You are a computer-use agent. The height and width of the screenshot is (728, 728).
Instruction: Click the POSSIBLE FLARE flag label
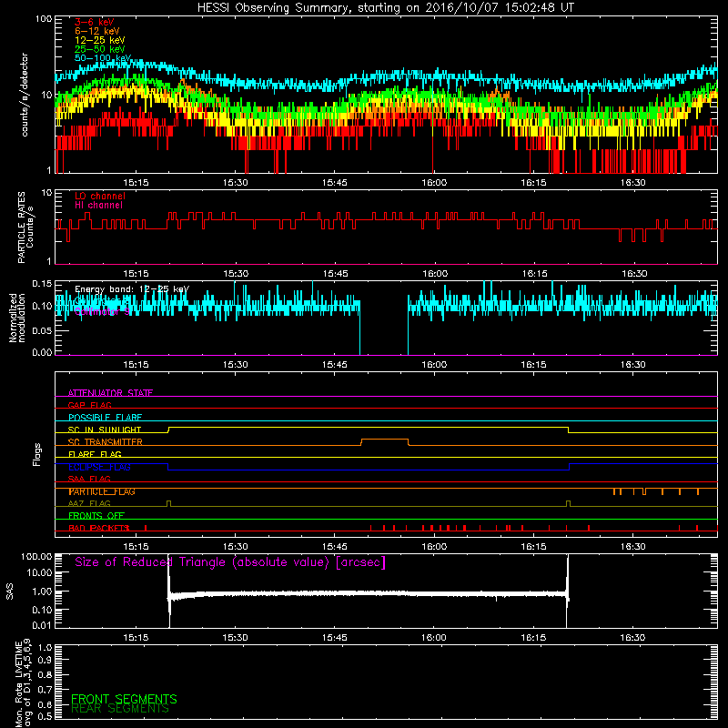coord(105,418)
